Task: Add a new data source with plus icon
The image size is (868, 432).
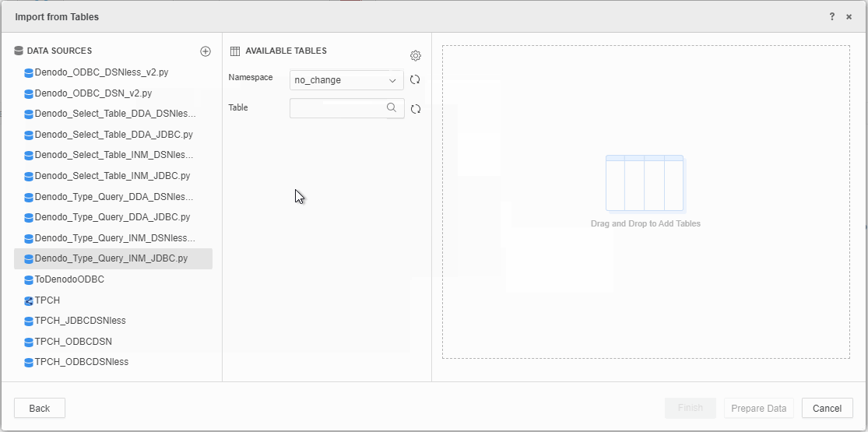Action: 206,51
